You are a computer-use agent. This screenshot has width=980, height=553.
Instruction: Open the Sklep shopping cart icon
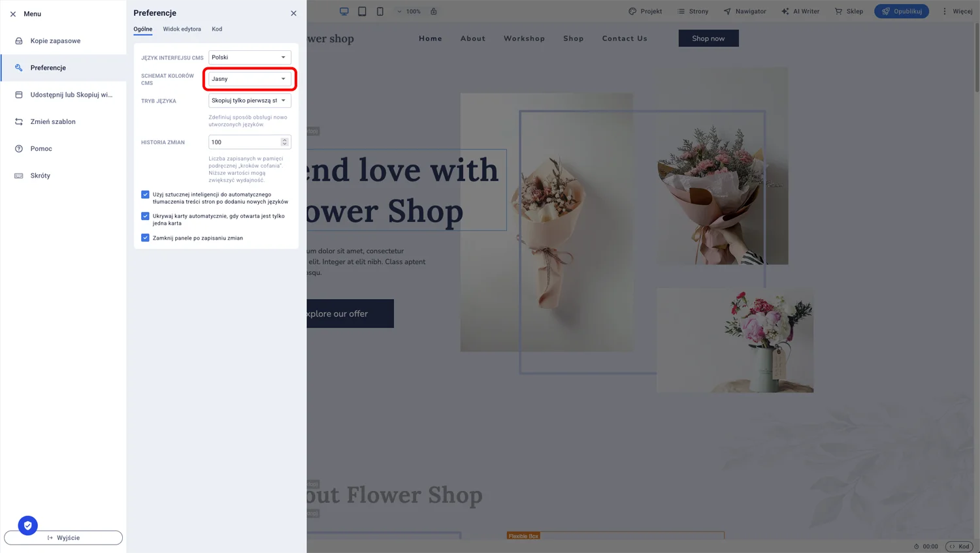tap(838, 11)
